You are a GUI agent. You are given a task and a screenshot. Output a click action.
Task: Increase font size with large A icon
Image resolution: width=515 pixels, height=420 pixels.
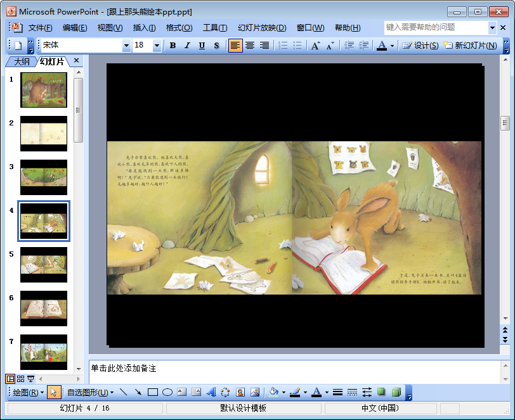[x=315, y=46]
